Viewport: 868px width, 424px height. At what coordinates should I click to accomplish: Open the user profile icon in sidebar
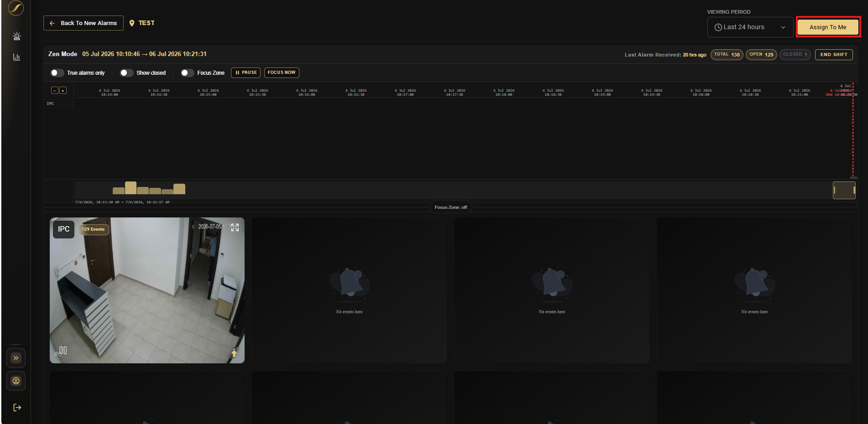coord(16,381)
